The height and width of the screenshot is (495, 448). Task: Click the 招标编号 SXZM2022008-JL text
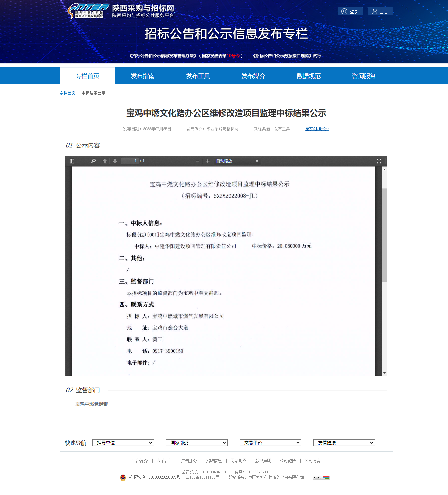220,196
